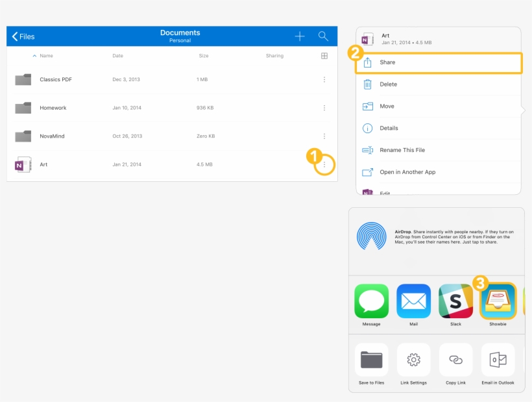This screenshot has width=532, height=402.
Task: Open the search magnifier in Documents toolbar
Action: click(323, 36)
